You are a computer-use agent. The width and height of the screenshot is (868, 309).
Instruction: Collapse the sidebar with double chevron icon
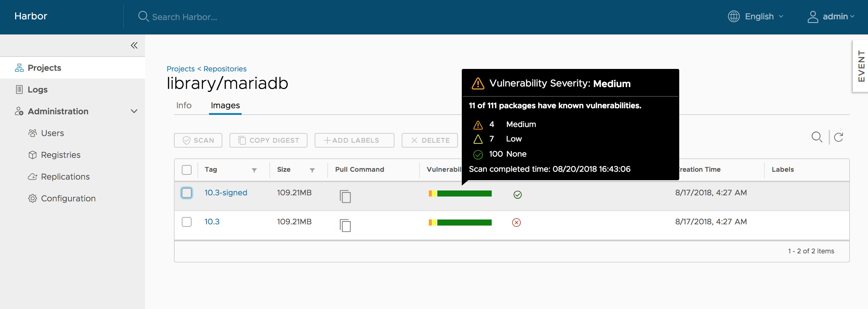(134, 45)
